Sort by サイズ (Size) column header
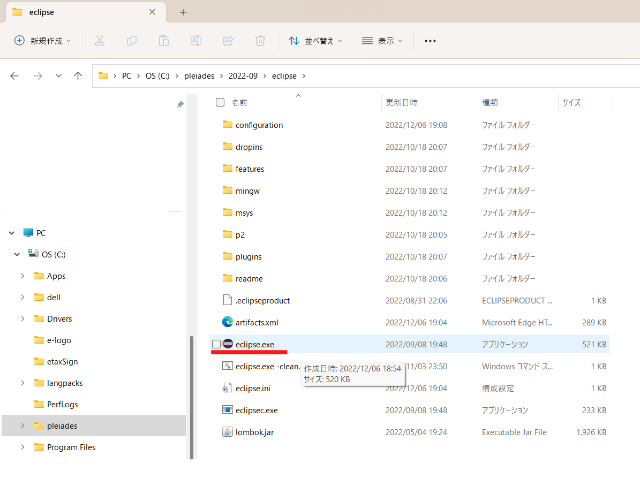This screenshot has width=640, height=480. 571,102
